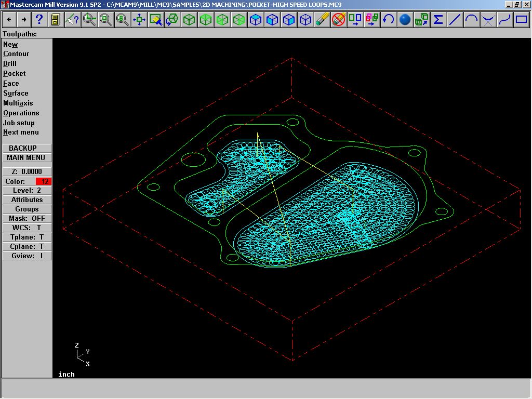The image size is (532, 399).
Task: Click the empty prompt area at bottom
Action: coord(266,388)
